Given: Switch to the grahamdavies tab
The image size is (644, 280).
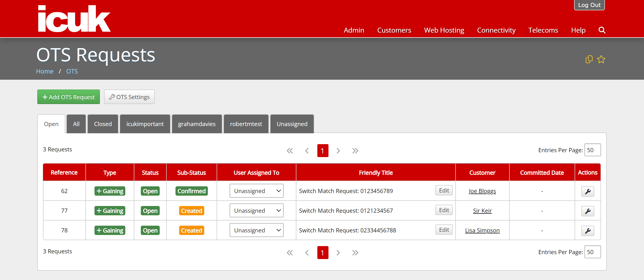Looking at the screenshot, I should pyautogui.click(x=197, y=124).
